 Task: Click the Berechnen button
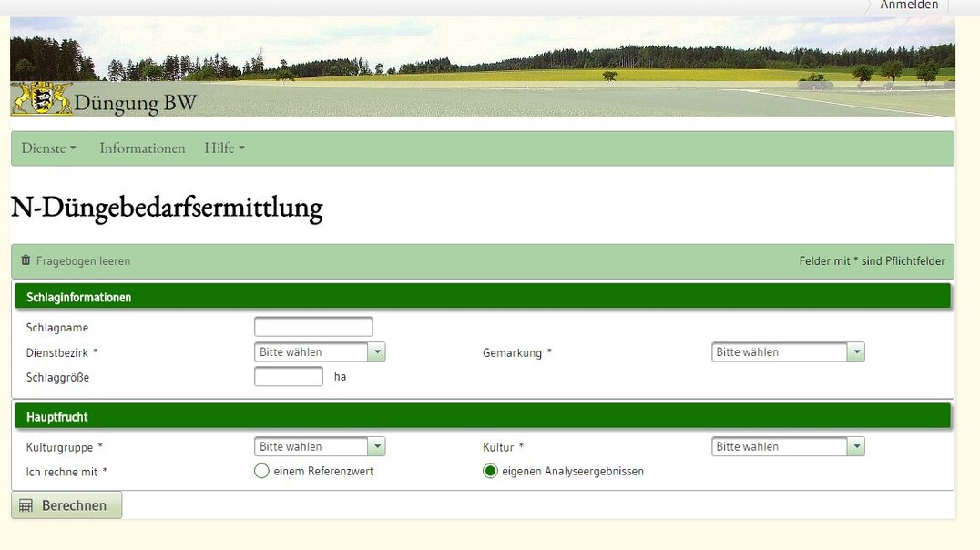point(66,504)
